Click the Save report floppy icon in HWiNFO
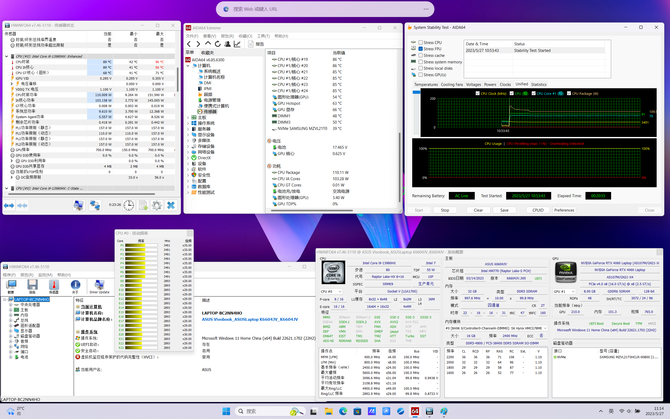 click(x=32, y=286)
